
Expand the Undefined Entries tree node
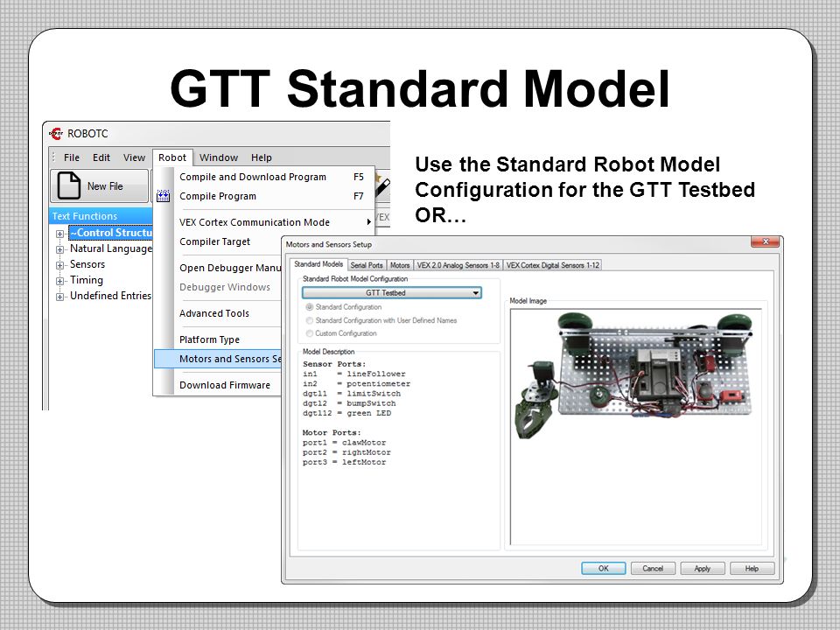point(60,297)
